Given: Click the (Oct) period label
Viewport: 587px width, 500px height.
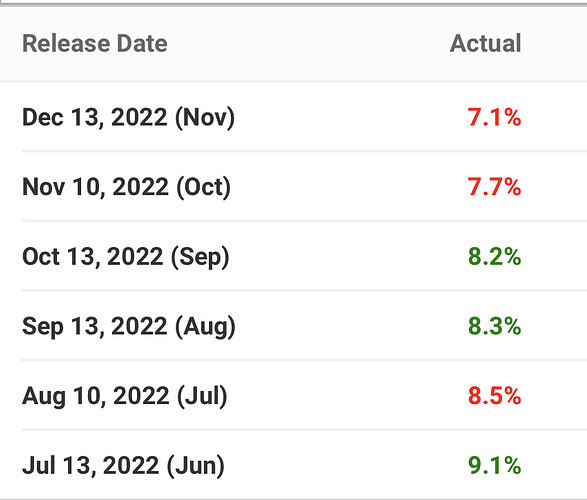Looking at the screenshot, I should 203,188.
